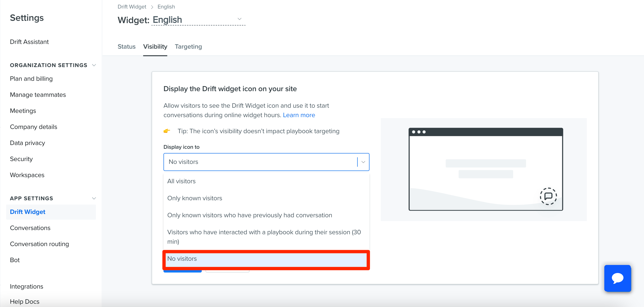This screenshot has width=644, height=307.
Task: Open Company details page
Action: click(x=34, y=127)
